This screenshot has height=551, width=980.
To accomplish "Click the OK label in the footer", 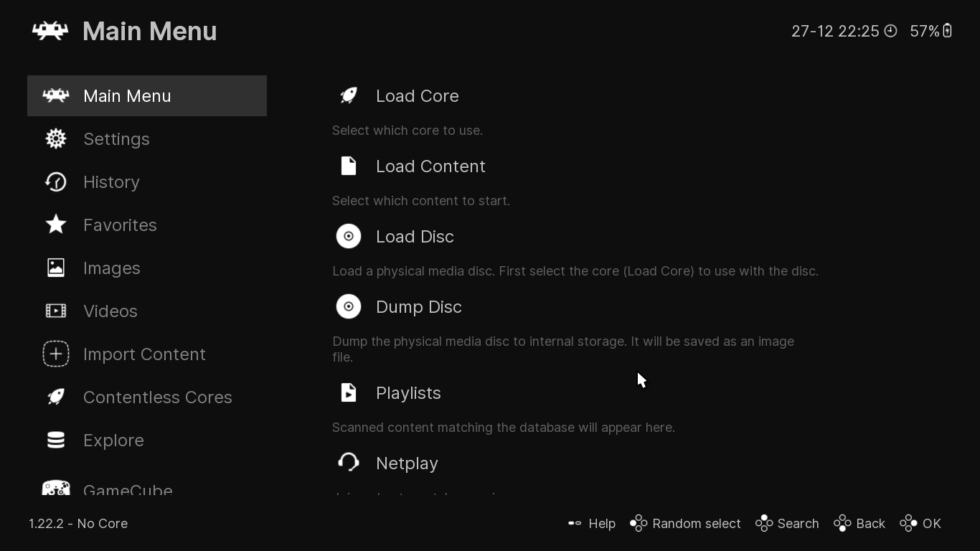I will pyautogui.click(x=932, y=524).
